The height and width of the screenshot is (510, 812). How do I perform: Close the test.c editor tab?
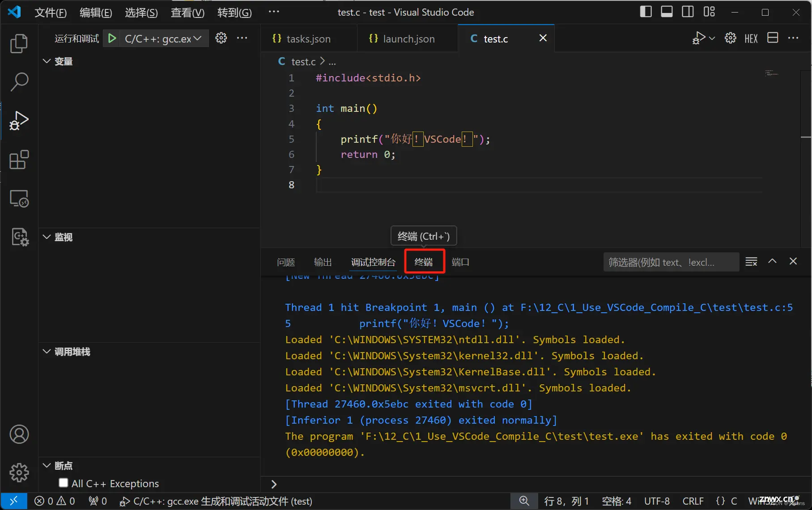[x=543, y=38]
